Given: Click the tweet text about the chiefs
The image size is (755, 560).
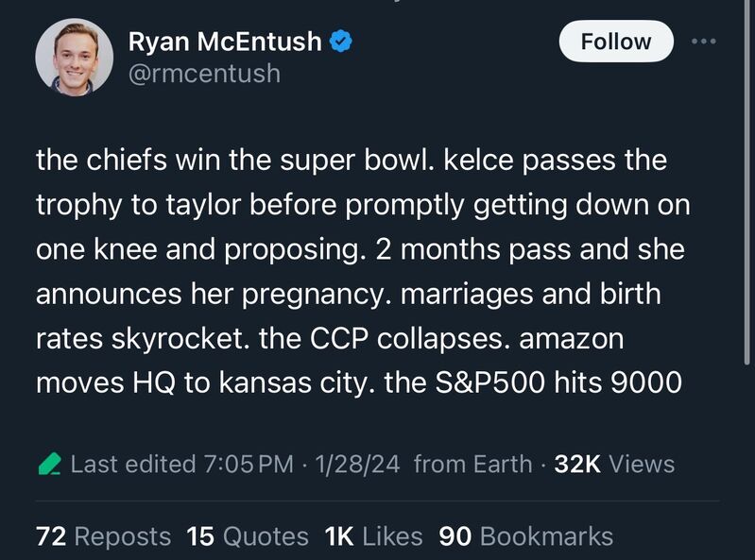Looking at the screenshot, I should coord(363,271).
